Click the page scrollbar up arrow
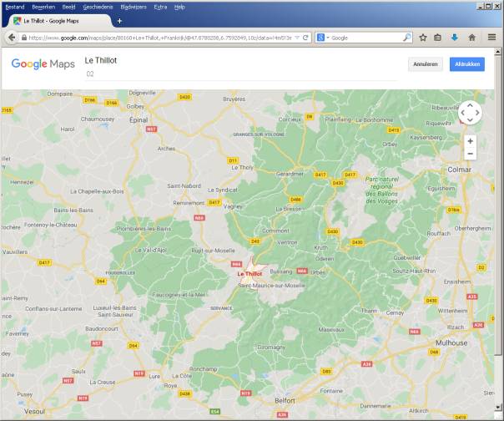504x421 pixels. point(498,52)
